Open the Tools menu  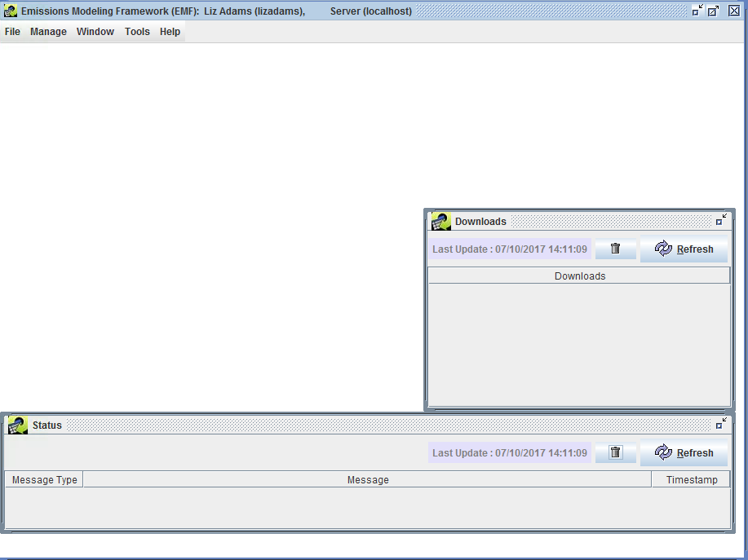click(137, 31)
